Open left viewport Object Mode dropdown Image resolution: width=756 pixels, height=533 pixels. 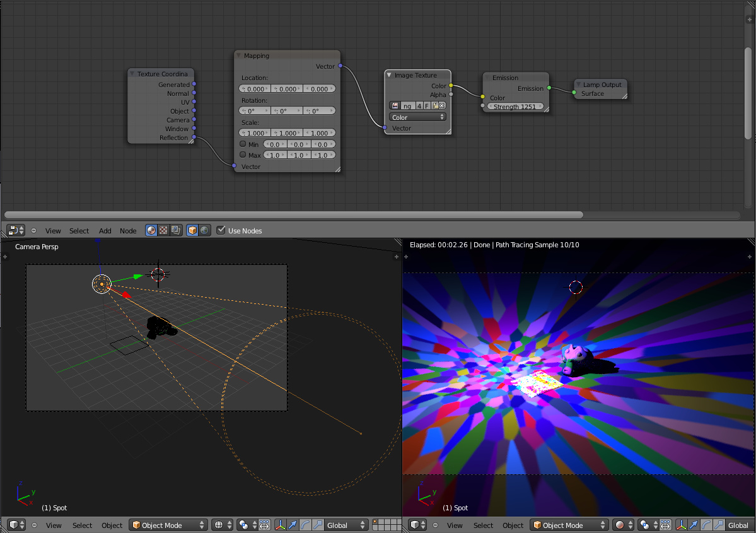(168, 525)
